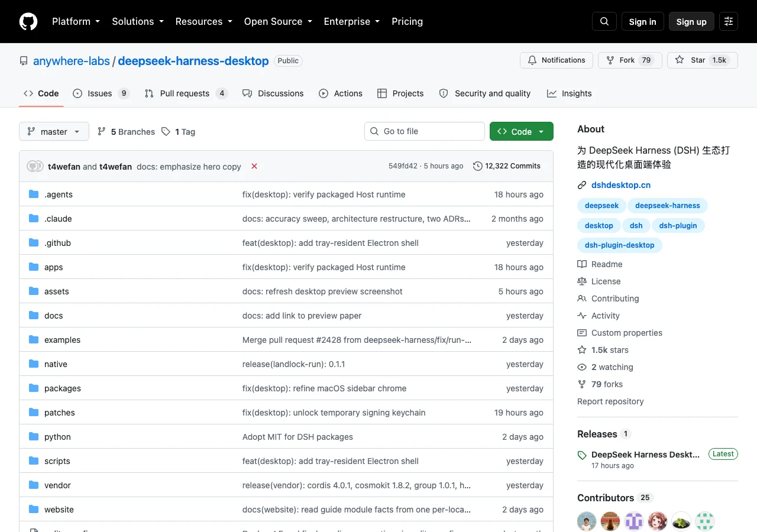Screen dimensions: 757x532
Task: Switch to the Insights tab
Action: [x=569, y=93]
